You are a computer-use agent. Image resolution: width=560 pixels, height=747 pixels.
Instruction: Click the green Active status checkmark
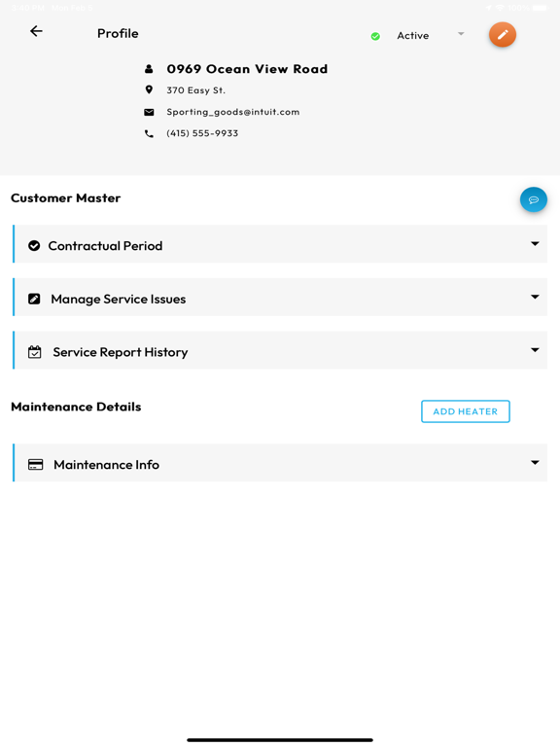[375, 36]
